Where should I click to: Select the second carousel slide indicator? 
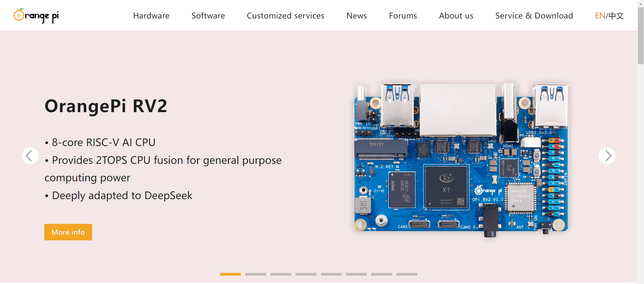pos(256,274)
